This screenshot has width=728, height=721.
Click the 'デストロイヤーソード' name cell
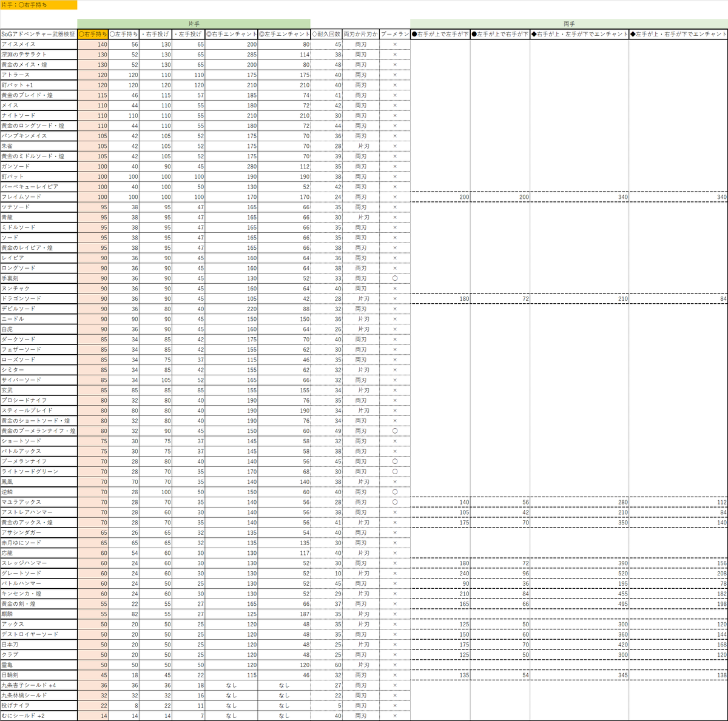click(x=39, y=634)
